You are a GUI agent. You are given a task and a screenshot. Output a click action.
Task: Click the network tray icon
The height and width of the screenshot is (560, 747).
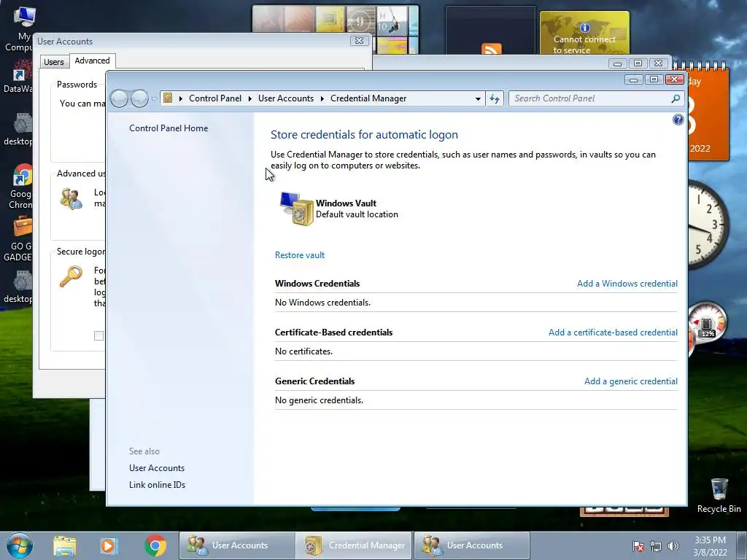656,546
